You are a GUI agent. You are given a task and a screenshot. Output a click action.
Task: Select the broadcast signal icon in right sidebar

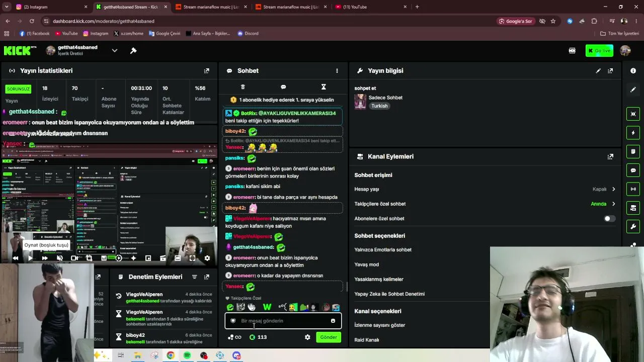[x=633, y=189]
